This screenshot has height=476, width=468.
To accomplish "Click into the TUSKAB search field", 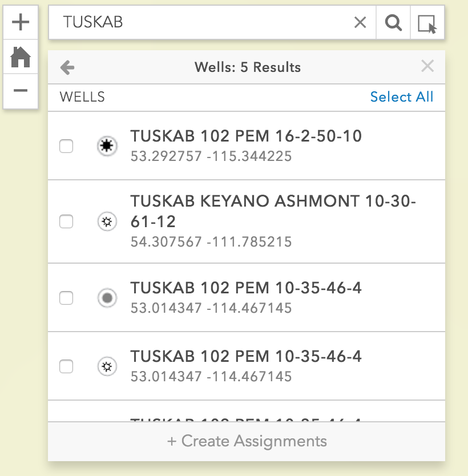I will click(x=200, y=22).
